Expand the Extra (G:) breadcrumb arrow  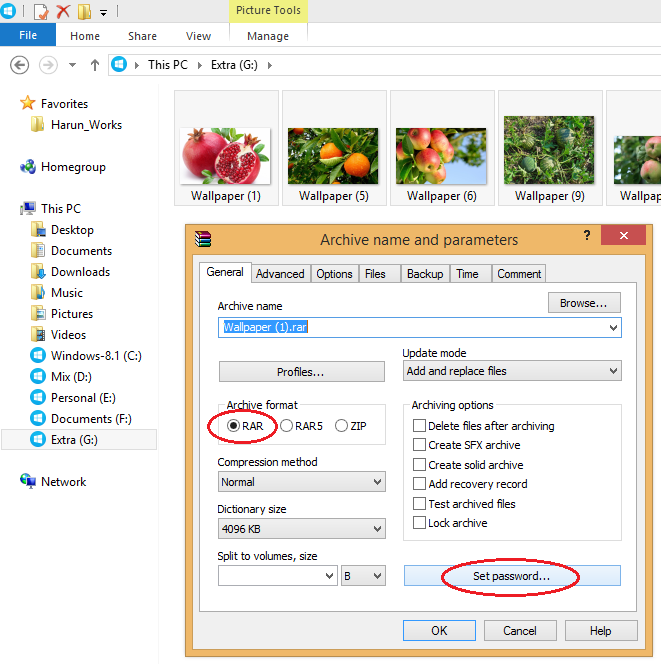click(270, 65)
